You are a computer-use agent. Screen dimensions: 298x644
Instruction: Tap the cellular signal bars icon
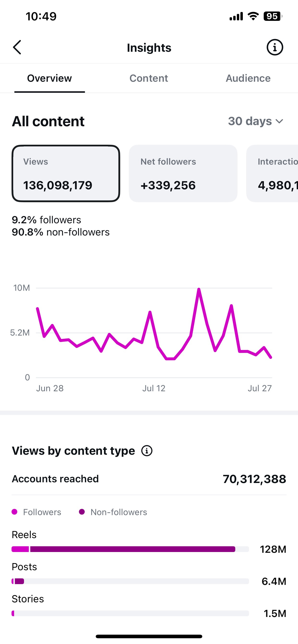pyautogui.click(x=236, y=16)
